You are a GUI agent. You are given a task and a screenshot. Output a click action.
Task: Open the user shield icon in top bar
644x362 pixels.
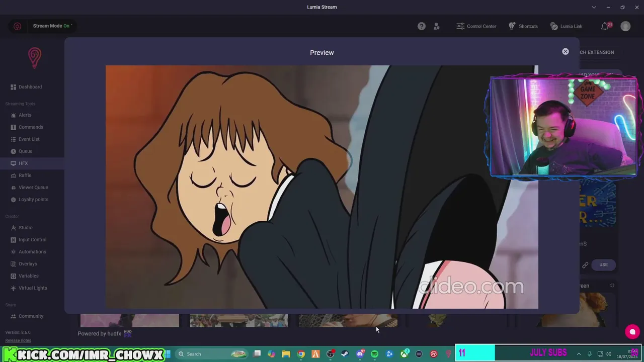(x=437, y=26)
